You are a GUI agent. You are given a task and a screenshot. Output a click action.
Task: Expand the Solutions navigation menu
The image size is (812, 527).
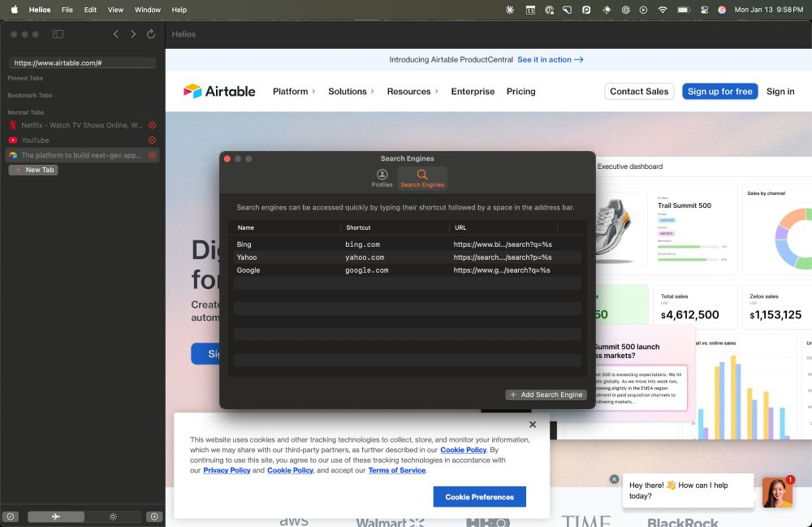point(351,92)
